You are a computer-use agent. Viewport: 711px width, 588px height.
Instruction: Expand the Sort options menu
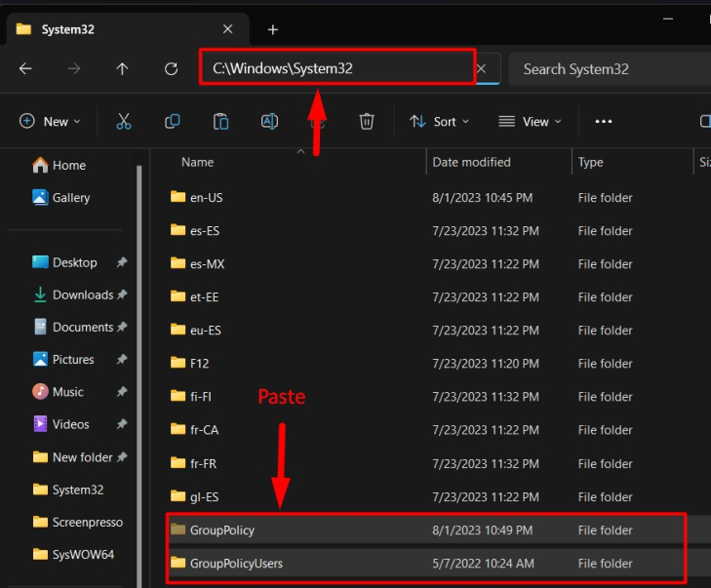point(439,121)
